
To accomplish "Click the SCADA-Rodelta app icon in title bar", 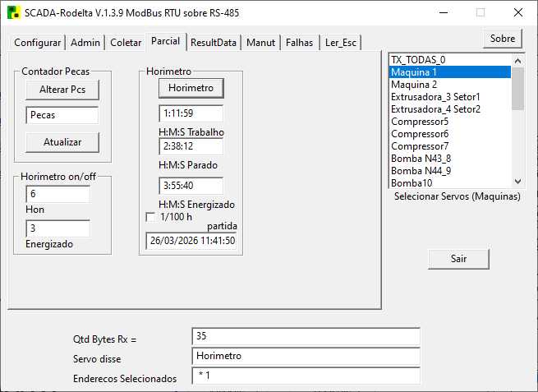I will (13, 12).
